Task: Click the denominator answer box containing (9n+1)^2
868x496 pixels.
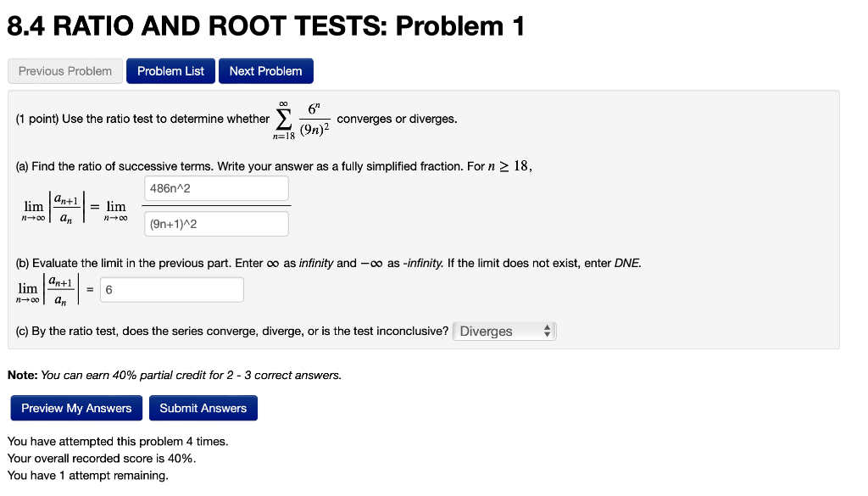Action: [216, 223]
